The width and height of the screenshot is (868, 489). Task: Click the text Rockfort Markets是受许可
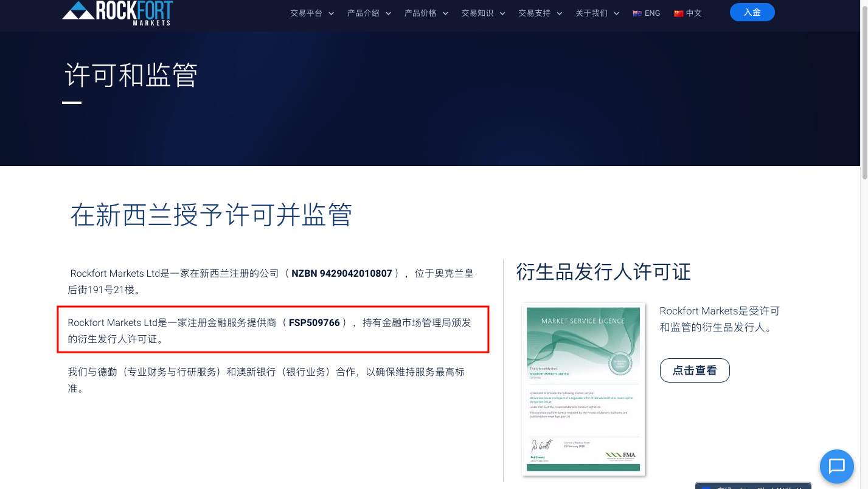click(720, 311)
